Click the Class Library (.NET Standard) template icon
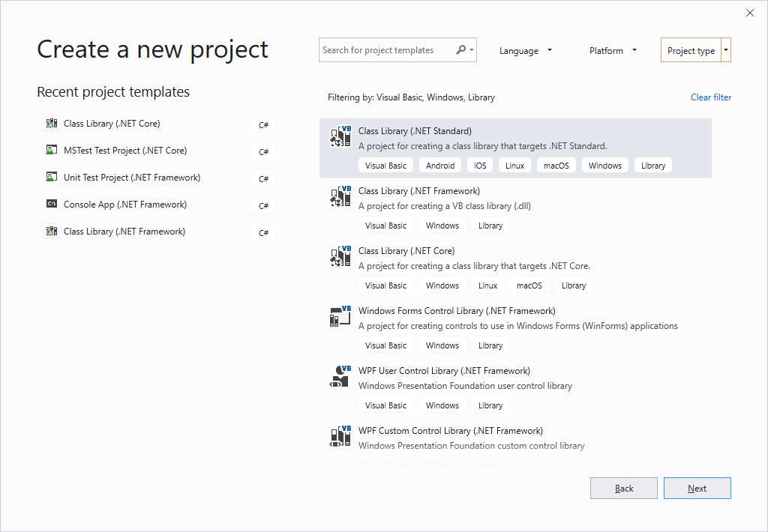 pyautogui.click(x=340, y=136)
